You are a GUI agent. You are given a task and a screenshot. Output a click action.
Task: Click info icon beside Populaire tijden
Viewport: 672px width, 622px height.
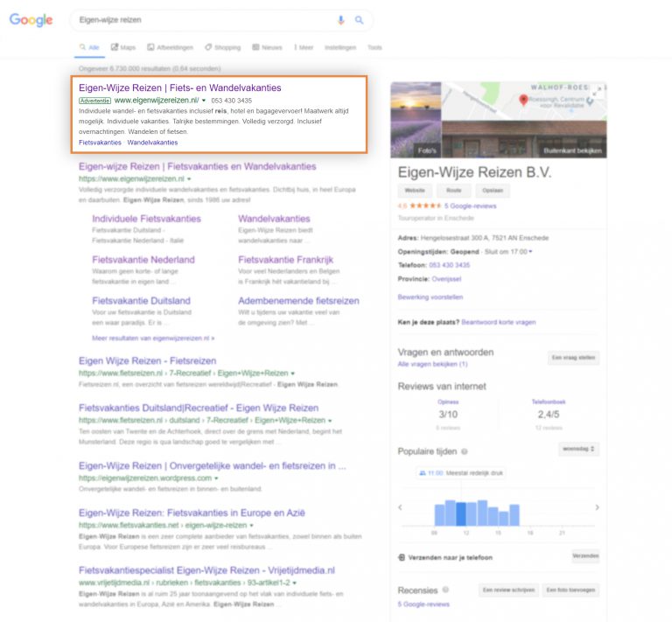(x=465, y=451)
